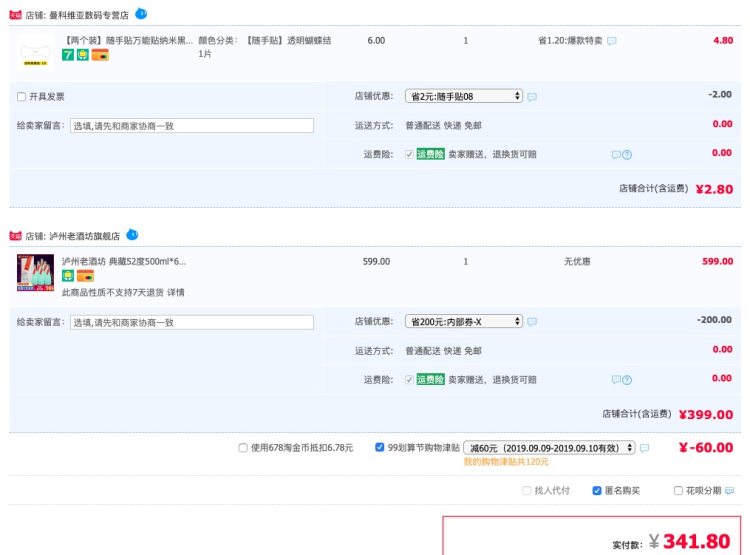Open store link 曼科维亚数码专营店
Image resolution: width=750 pixels, height=555 pixels.
[x=89, y=15]
